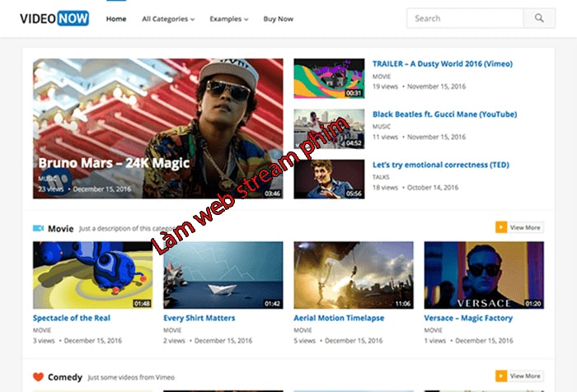Click the TALKS category under the TED video
This screenshot has width=577, height=392.
[381, 177]
